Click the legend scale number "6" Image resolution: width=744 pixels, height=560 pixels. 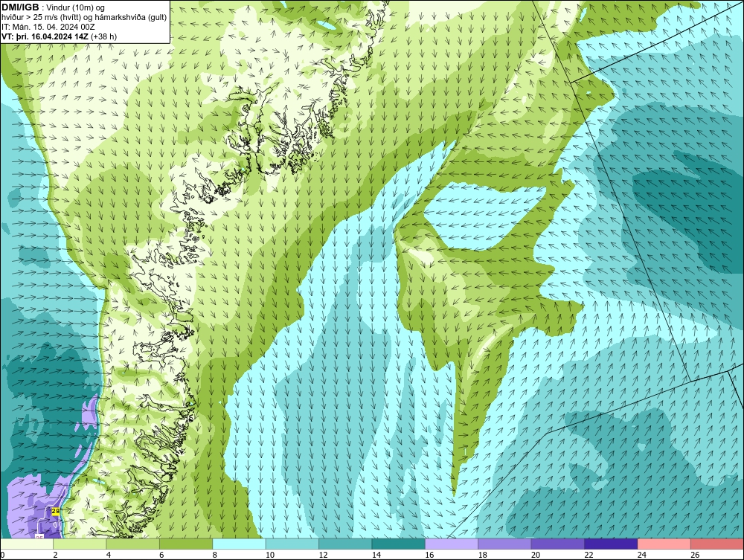[161, 555]
